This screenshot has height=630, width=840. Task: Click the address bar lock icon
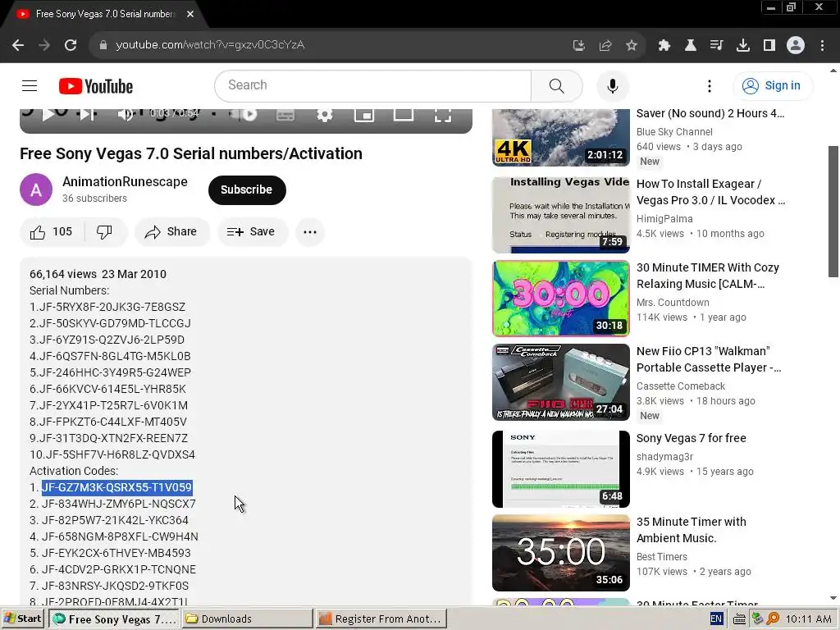point(103,45)
